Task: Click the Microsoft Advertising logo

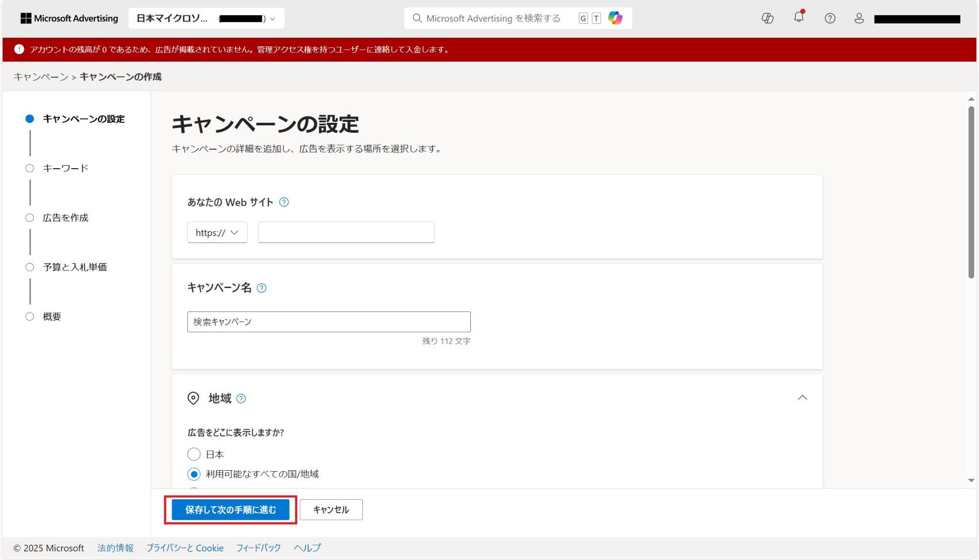Action: [x=69, y=18]
